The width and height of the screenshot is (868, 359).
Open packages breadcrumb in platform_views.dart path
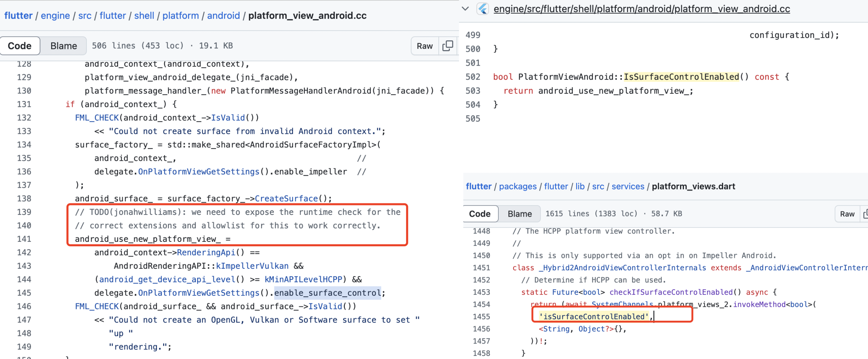tap(518, 186)
